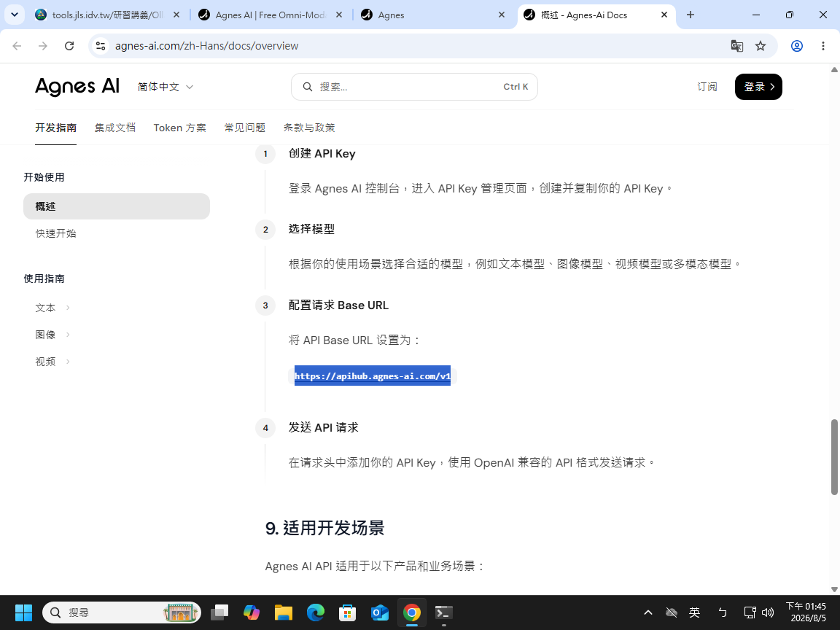Focus the 搜索 search field

(x=414, y=87)
